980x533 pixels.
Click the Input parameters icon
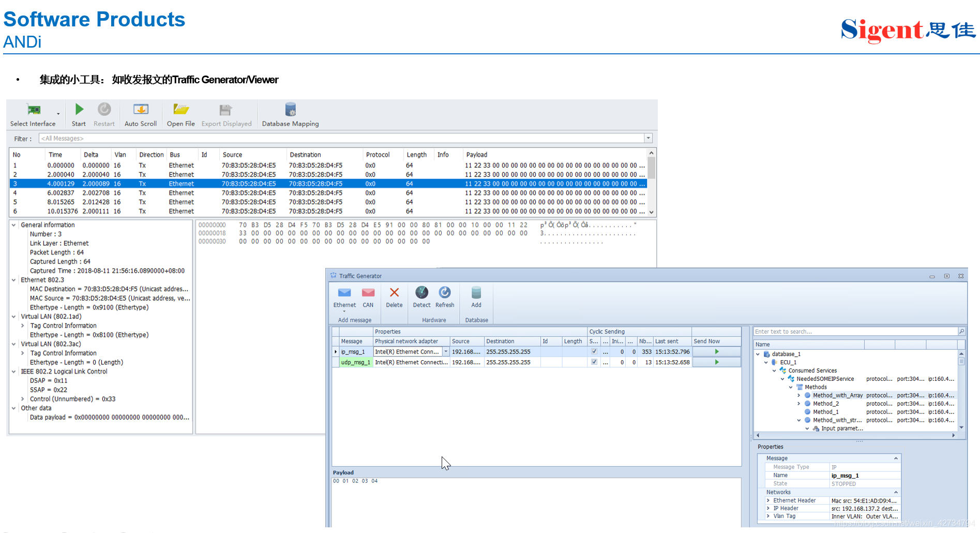point(816,428)
